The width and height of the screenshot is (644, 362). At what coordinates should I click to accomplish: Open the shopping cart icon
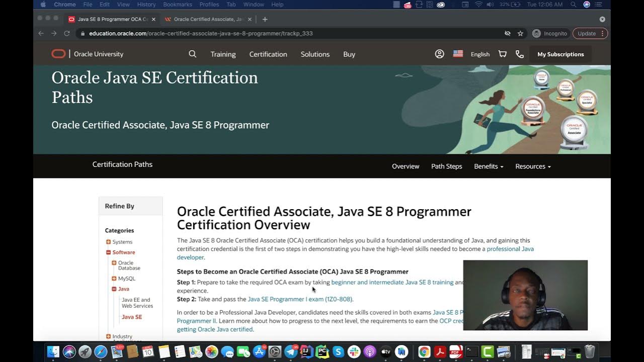(502, 54)
